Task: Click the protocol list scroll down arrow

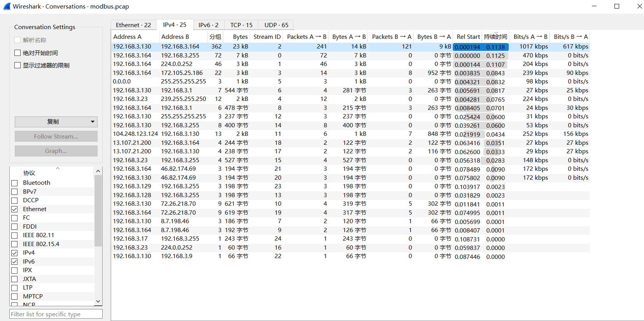Action: click(98, 301)
